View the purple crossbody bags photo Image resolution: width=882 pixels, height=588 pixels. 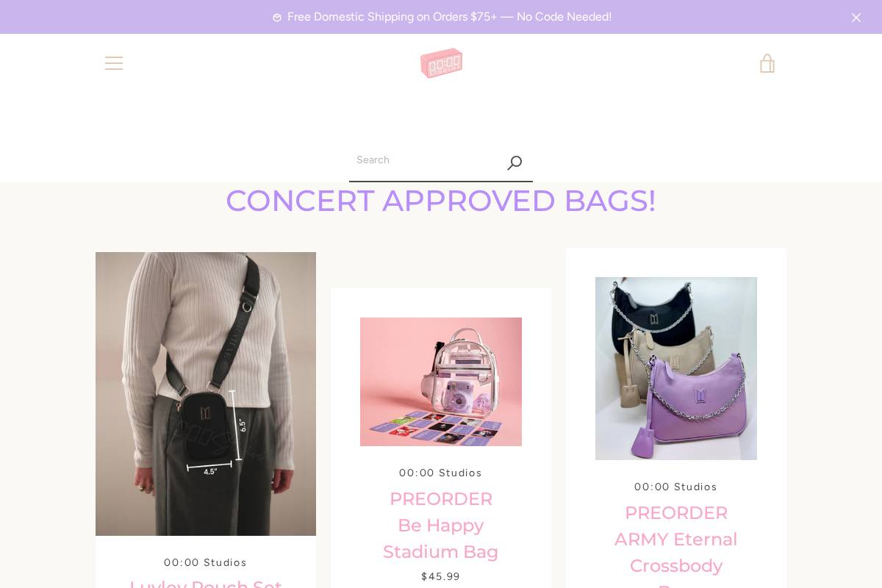click(x=676, y=368)
